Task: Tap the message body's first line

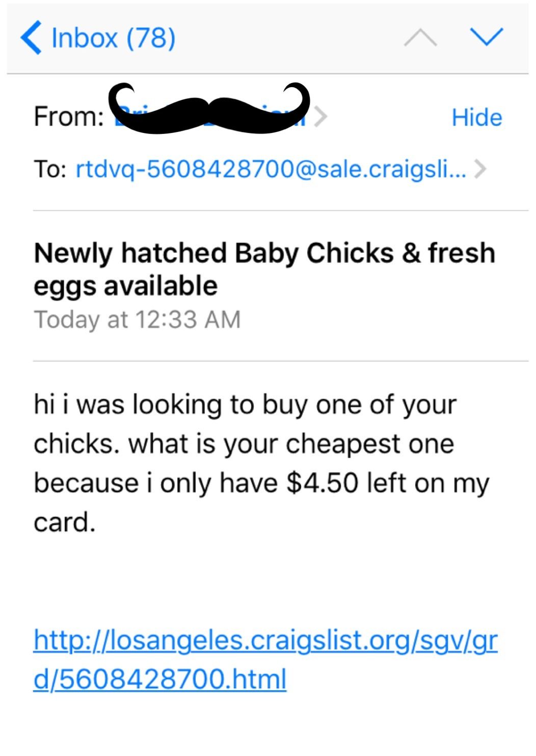Action: (x=245, y=405)
